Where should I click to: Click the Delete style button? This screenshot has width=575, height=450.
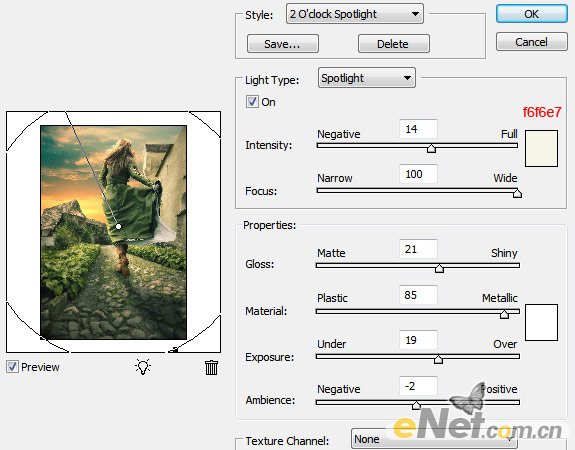(x=393, y=44)
